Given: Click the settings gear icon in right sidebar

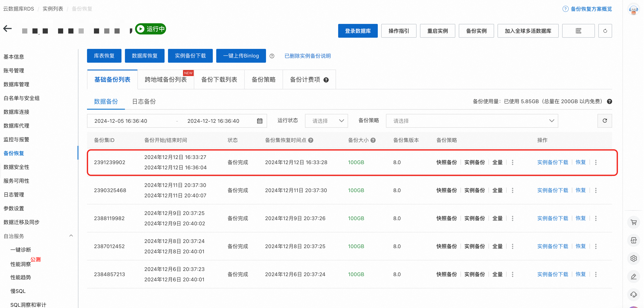Looking at the screenshot, I should 633,258.
